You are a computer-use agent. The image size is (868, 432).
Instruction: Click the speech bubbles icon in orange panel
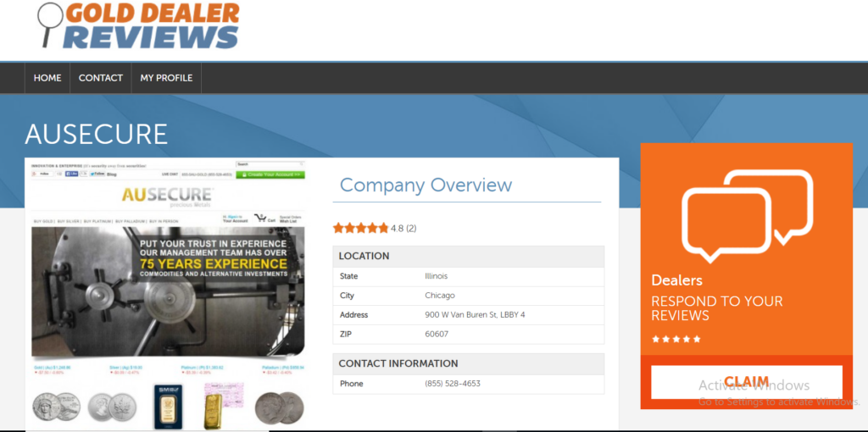[x=748, y=214]
